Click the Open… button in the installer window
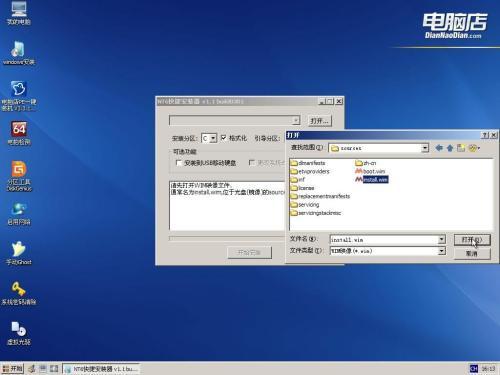The image size is (500, 375). pos(319,121)
